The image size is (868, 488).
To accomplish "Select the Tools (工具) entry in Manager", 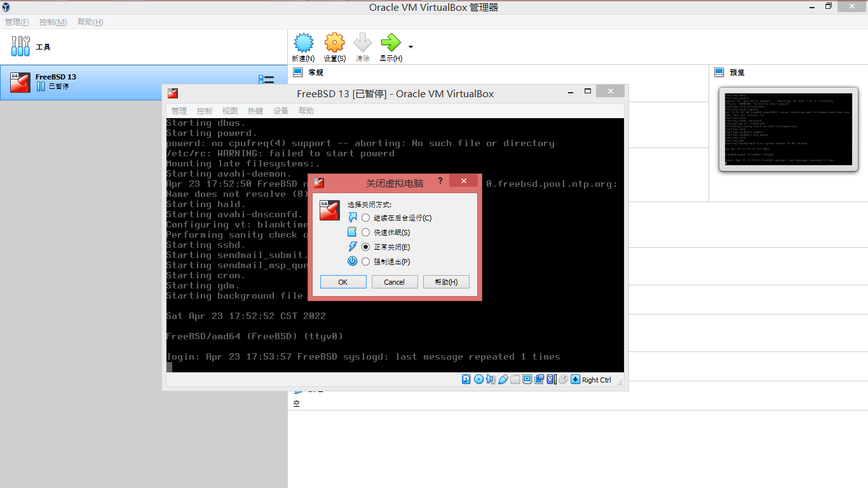I will pos(144,47).
